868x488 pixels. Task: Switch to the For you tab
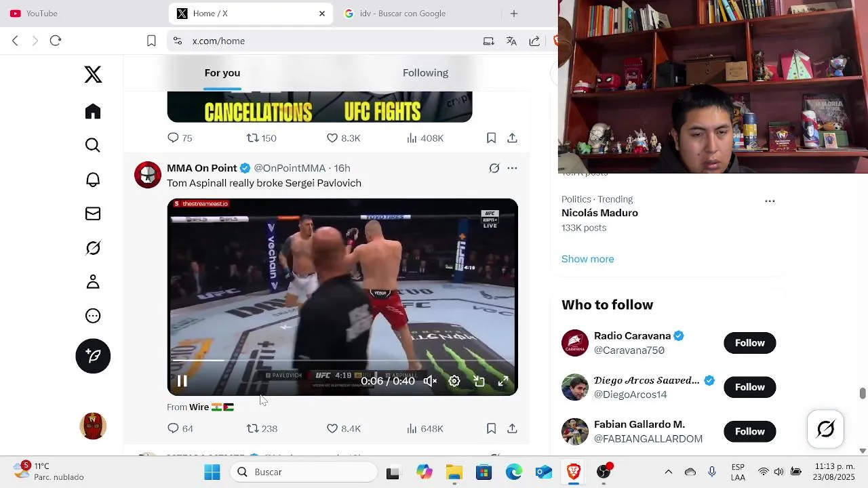pos(222,73)
